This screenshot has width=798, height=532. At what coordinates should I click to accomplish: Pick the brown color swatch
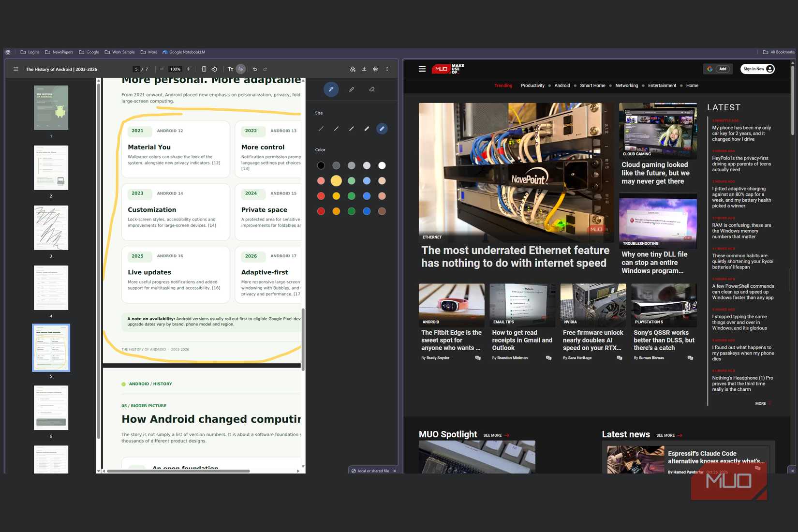(382, 211)
